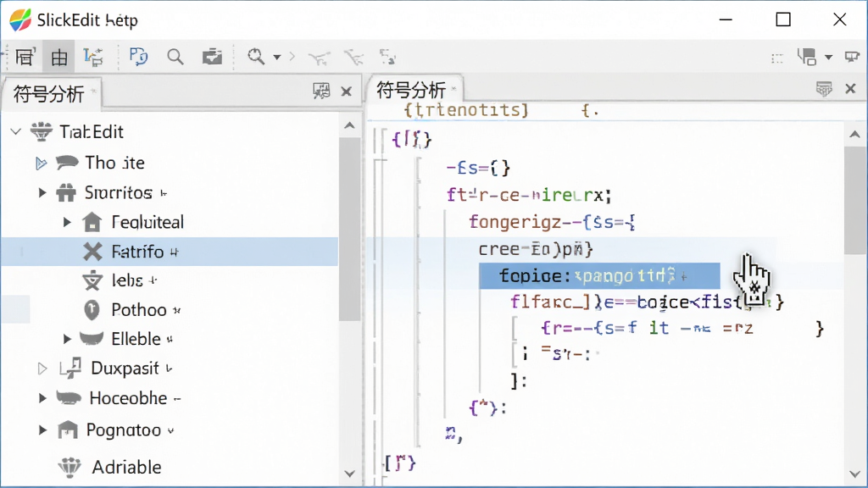Viewport: 868px width, 488px height.
Task: Click the up arrow of the code editor scrollbar
Action: [854, 134]
